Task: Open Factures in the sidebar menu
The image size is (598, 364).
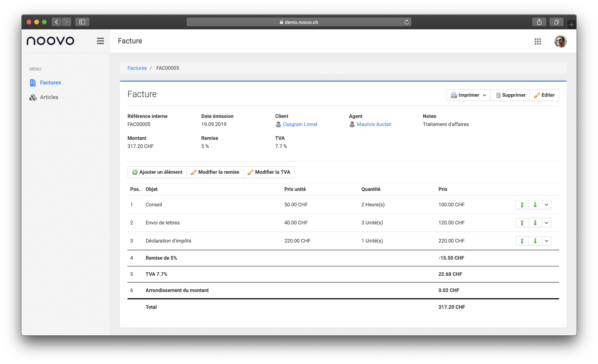Action: [50, 83]
